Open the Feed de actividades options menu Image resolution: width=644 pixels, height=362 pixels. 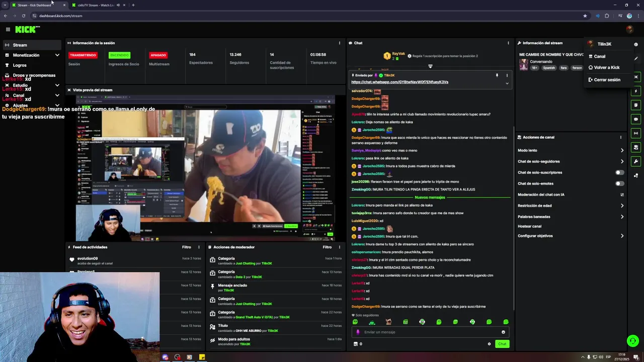[199, 247]
